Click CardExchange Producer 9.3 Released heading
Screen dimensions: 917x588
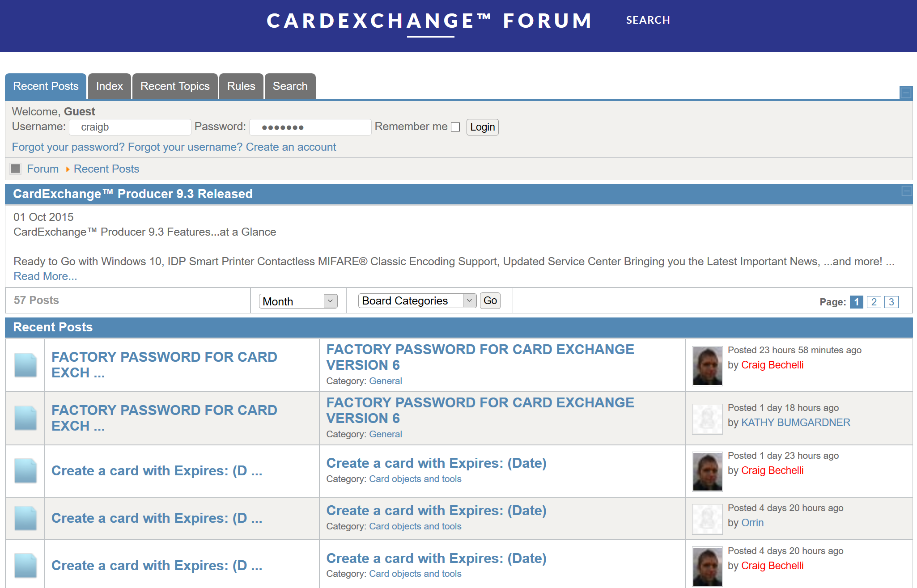tap(133, 194)
